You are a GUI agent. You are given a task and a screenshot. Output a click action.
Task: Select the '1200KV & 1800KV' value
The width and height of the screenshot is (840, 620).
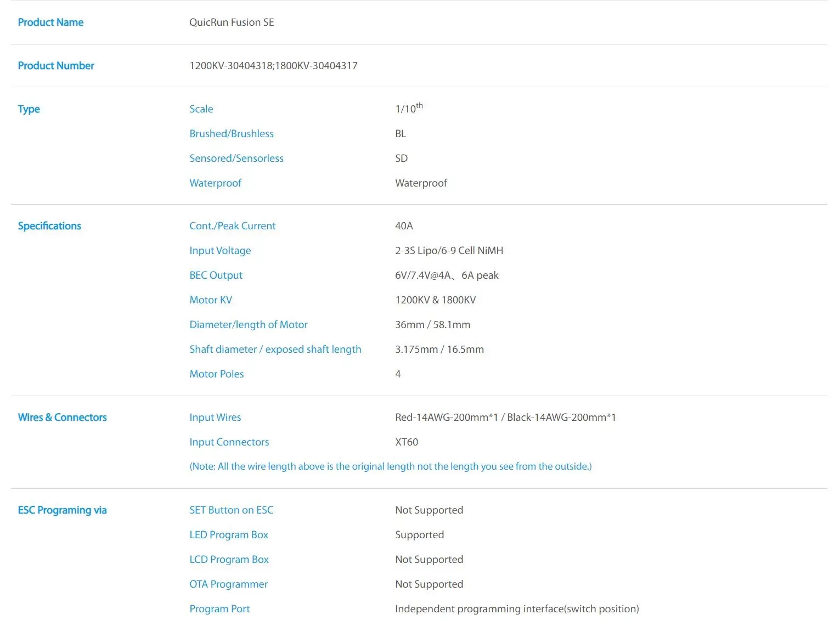(x=435, y=300)
